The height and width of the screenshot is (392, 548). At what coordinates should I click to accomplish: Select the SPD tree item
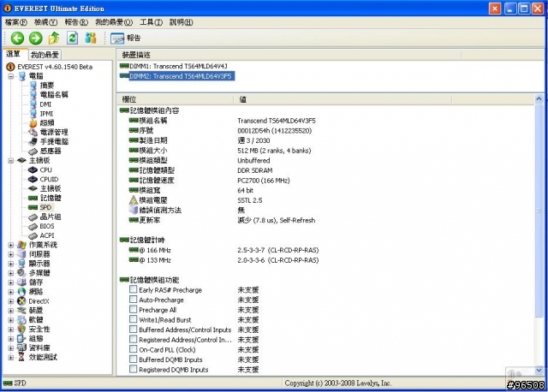click(45, 207)
